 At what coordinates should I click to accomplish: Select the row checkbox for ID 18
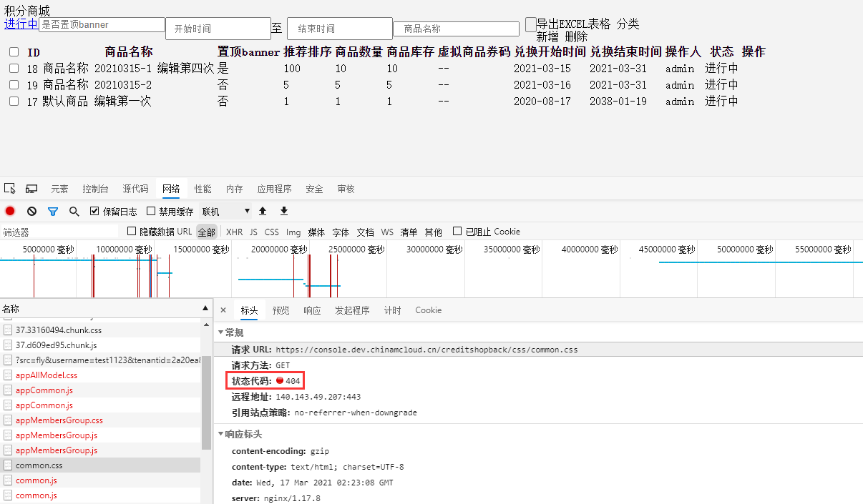click(14, 69)
